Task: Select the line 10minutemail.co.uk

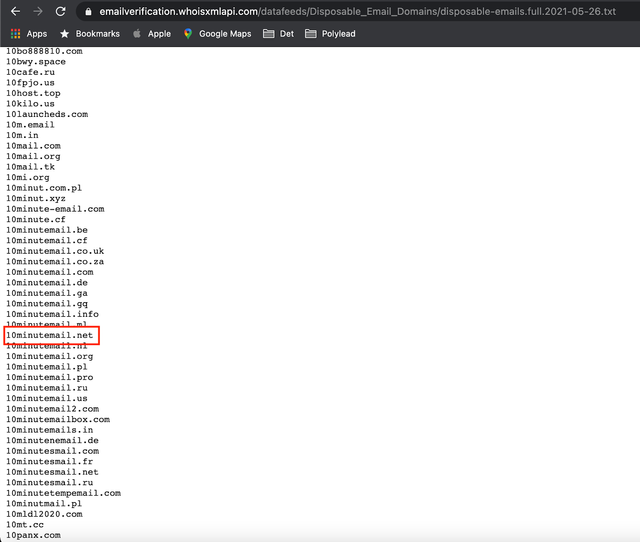Action: coord(55,251)
